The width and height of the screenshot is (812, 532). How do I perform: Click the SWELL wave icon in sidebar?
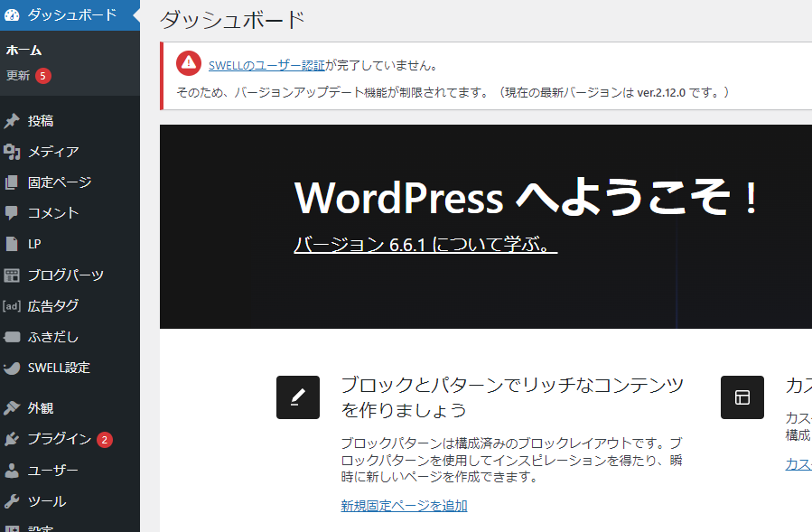(12, 368)
